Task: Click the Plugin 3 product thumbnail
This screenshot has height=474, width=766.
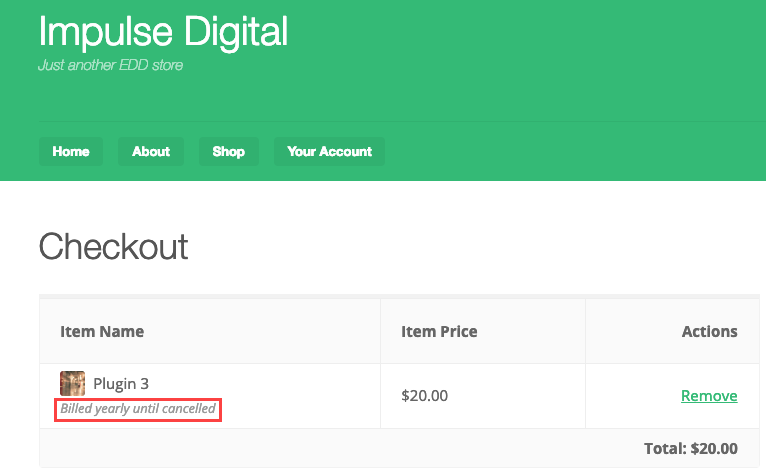Action: (72, 383)
